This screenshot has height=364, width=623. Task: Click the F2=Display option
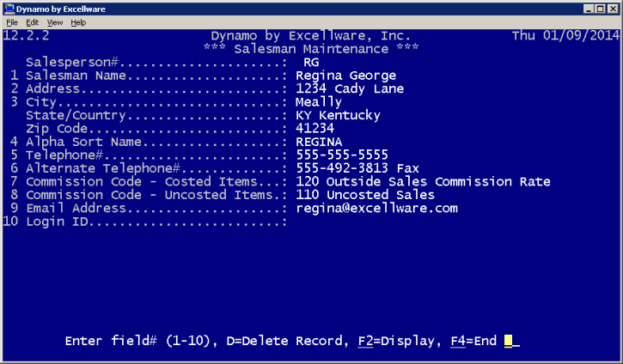396,341
